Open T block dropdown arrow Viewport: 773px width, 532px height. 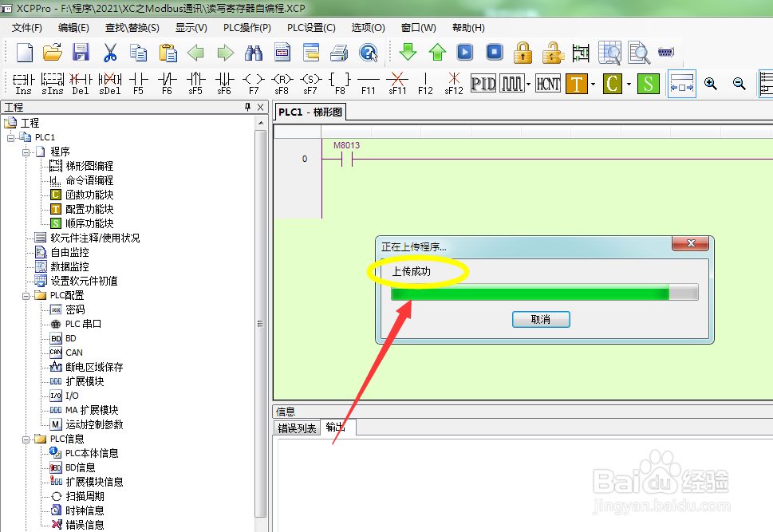pos(593,84)
